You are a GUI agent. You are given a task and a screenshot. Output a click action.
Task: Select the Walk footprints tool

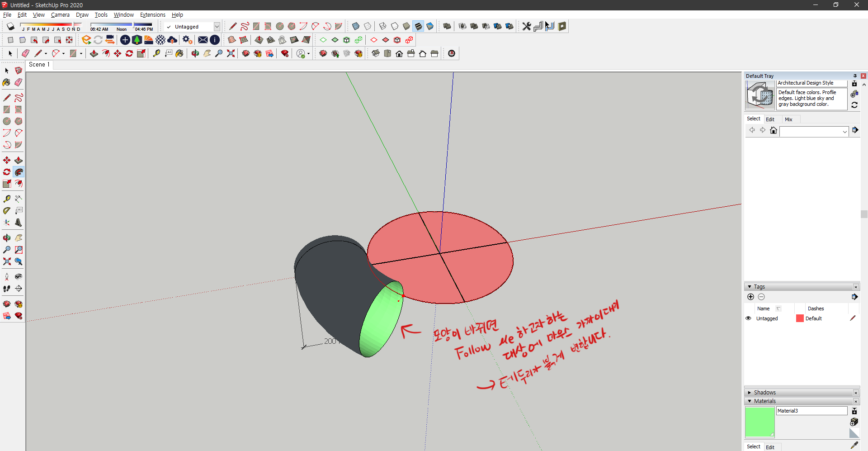[7, 289]
